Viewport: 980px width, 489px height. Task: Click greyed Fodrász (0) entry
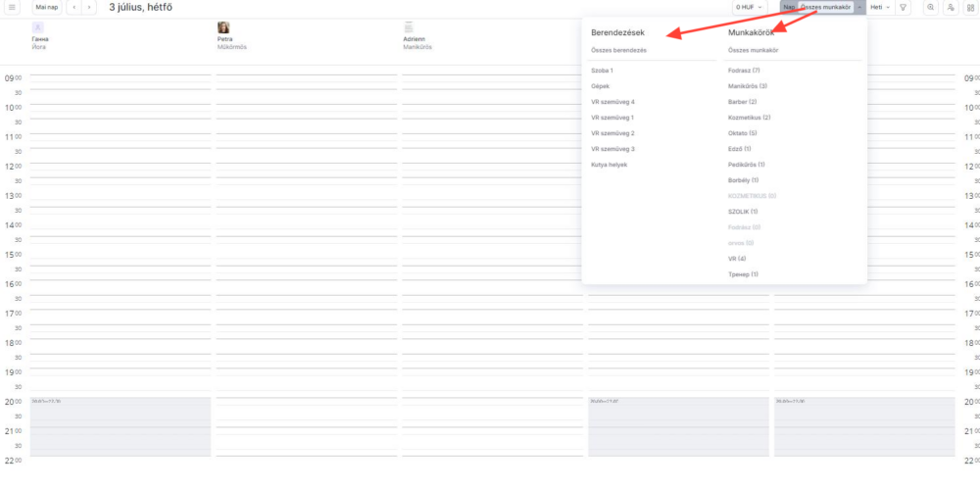pos(745,227)
